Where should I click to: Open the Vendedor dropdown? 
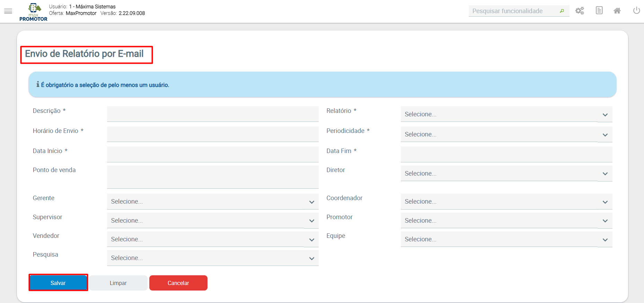pyautogui.click(x=213, y=239)
